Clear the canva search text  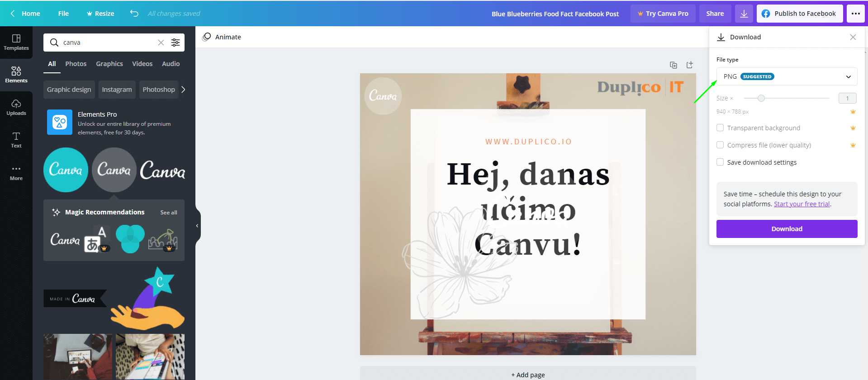161,43
